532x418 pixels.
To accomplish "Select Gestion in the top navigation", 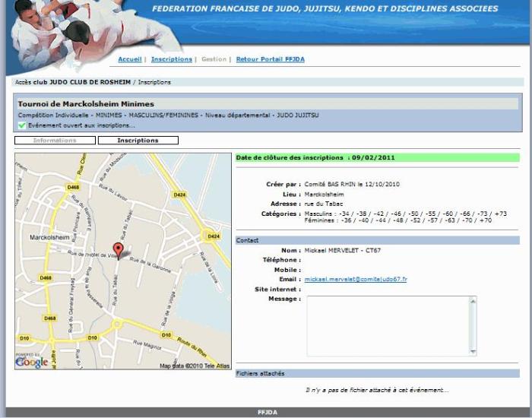I will (x=214, y=59).
